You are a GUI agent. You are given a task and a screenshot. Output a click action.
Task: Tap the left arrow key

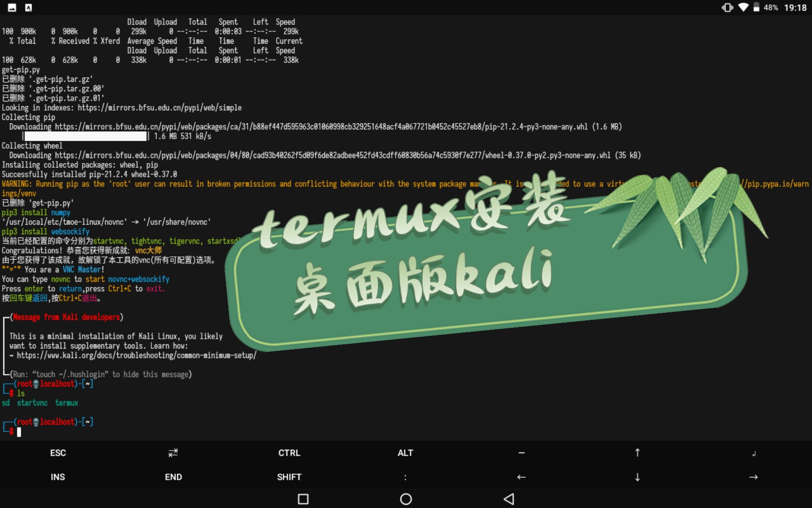[x=521, y=477]
